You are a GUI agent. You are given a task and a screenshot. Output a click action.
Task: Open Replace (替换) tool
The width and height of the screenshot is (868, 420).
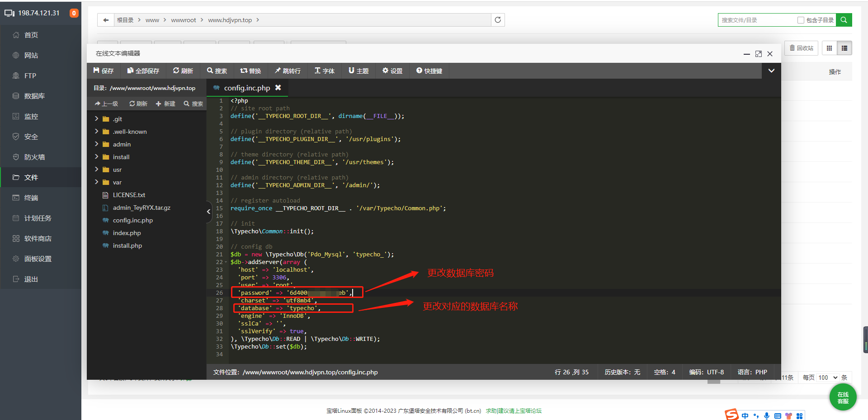(x=250, y=71)
